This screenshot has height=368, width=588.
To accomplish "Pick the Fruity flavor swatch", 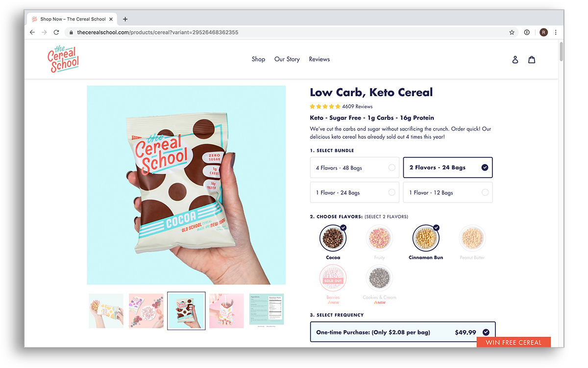I will coord(379,242).
